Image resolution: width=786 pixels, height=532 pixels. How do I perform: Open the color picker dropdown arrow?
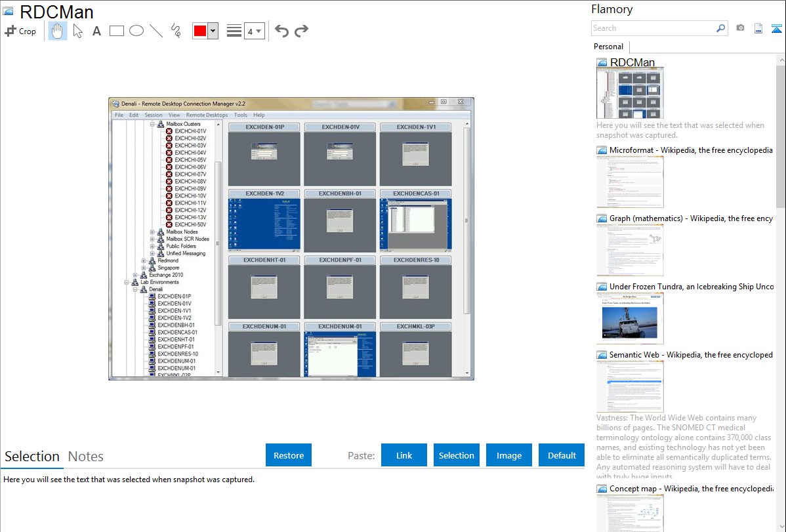(213, 31)
